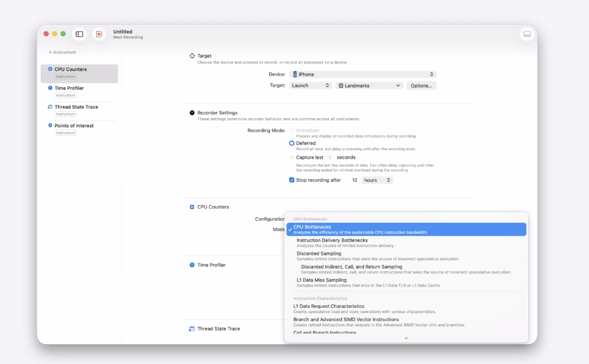
Task: Click the record button in toolbar
Action: [99, 34]
